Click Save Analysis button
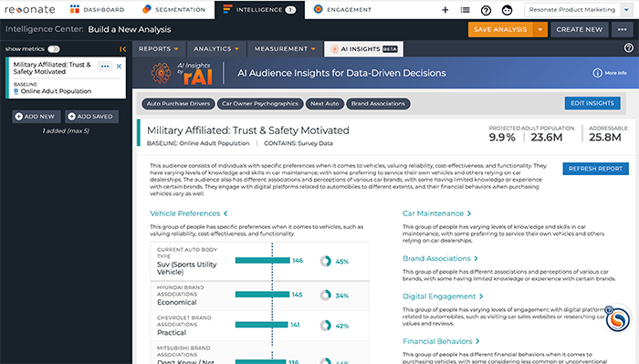The image size is (639, 364). 500,29
